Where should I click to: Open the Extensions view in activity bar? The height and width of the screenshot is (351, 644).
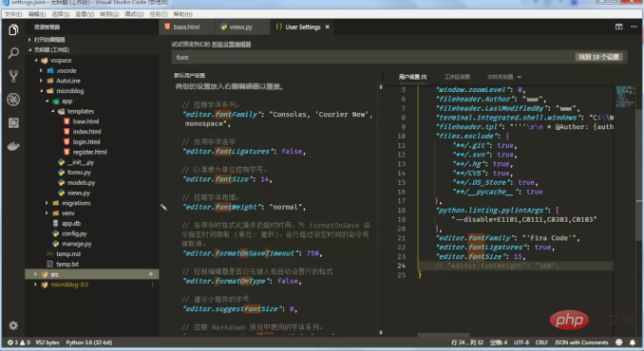[13, 122]
